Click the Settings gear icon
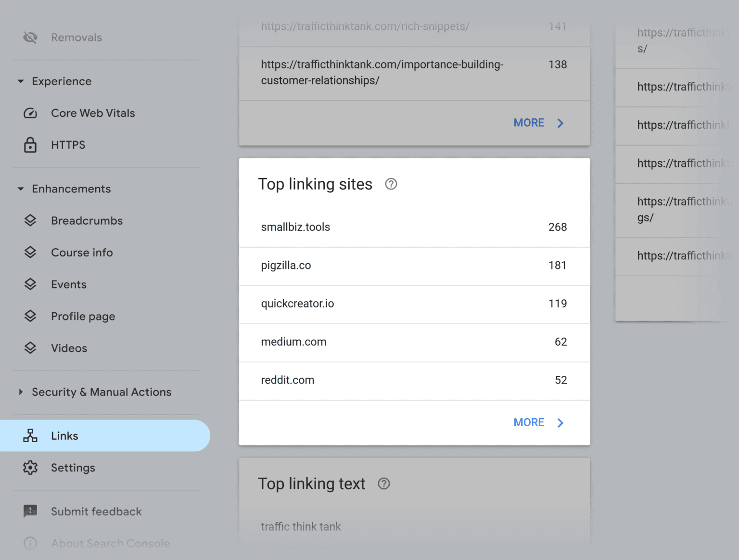The width and height of the screenshot is (739, 560). click(30, 467)
